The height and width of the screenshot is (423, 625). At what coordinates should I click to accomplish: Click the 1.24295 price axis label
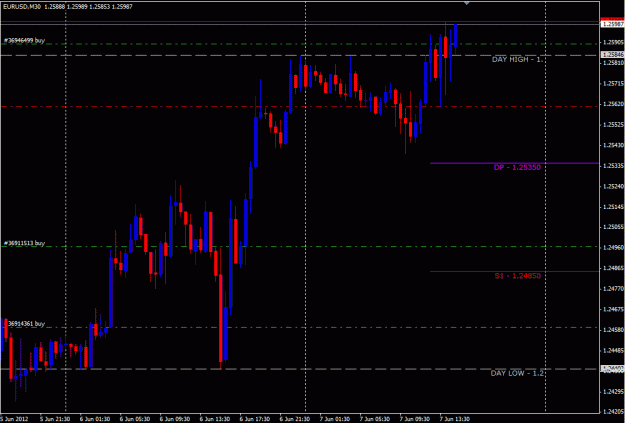tap(613, 392)
